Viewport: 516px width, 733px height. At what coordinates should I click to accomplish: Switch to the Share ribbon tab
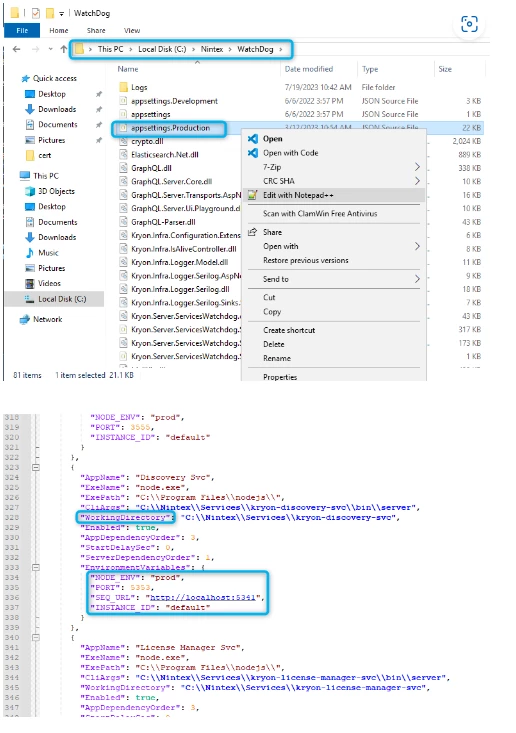96,30
